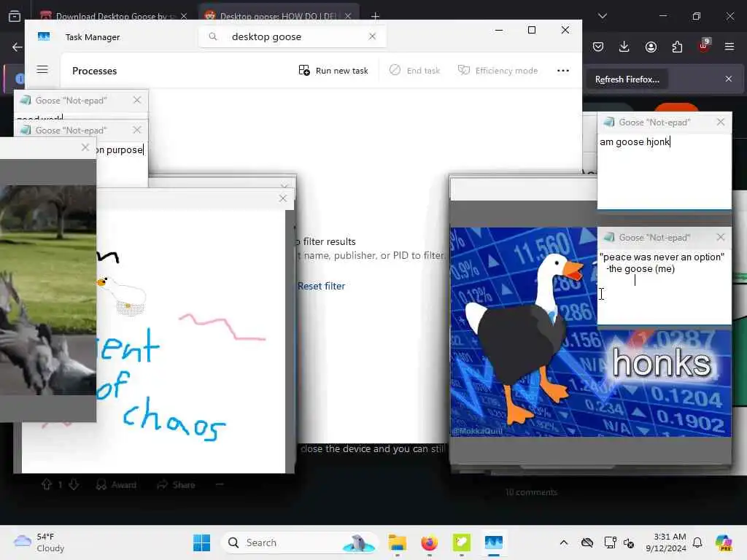Click the End task button
The width and height of the screenshot is (747, 560).
point(414,71)
